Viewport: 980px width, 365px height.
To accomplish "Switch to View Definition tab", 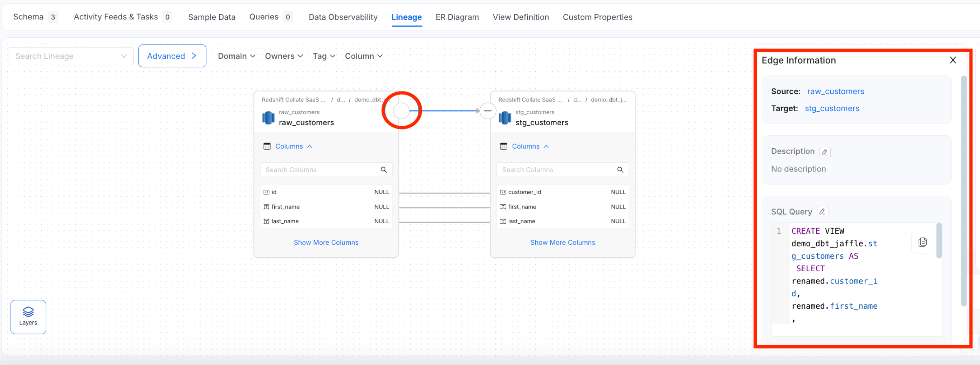I will pyautogui.click(x=521, y=17).
